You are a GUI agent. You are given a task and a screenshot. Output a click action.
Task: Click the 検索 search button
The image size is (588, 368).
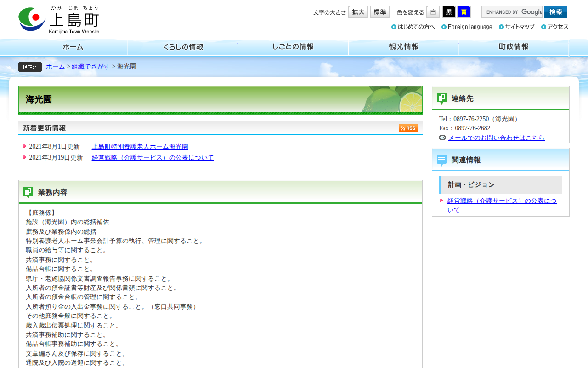point(556,12)
